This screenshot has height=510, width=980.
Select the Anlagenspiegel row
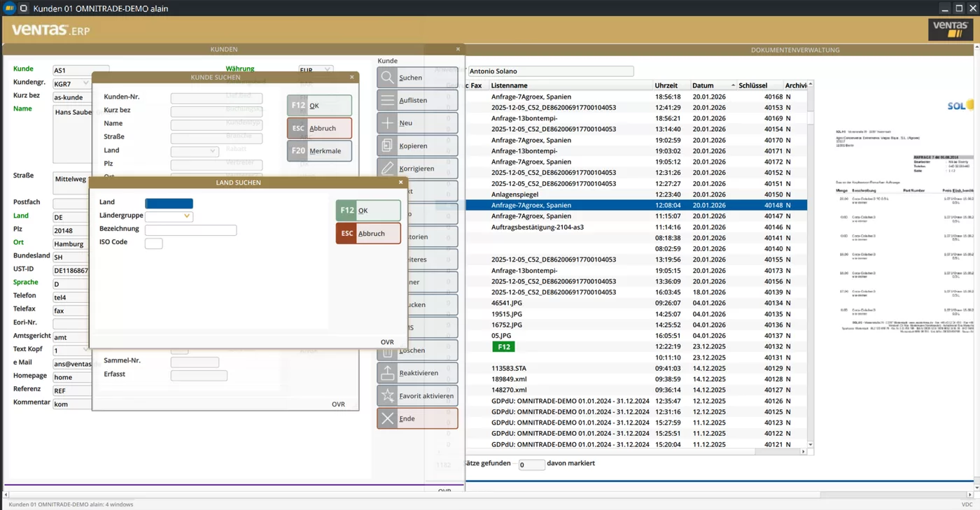tap(636, 194)
